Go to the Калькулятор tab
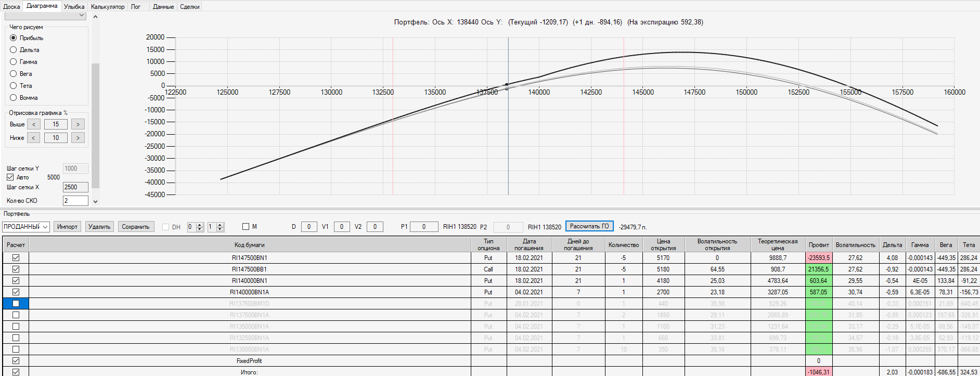 pos(108,7)
